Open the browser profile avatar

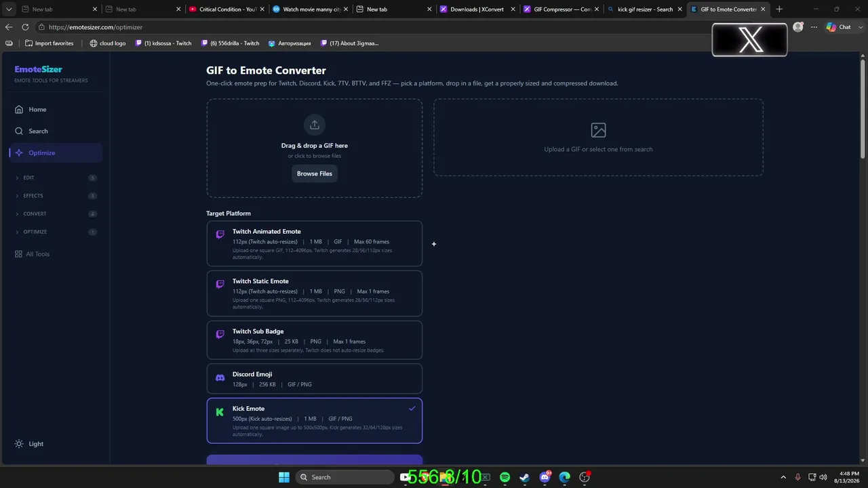798,27
